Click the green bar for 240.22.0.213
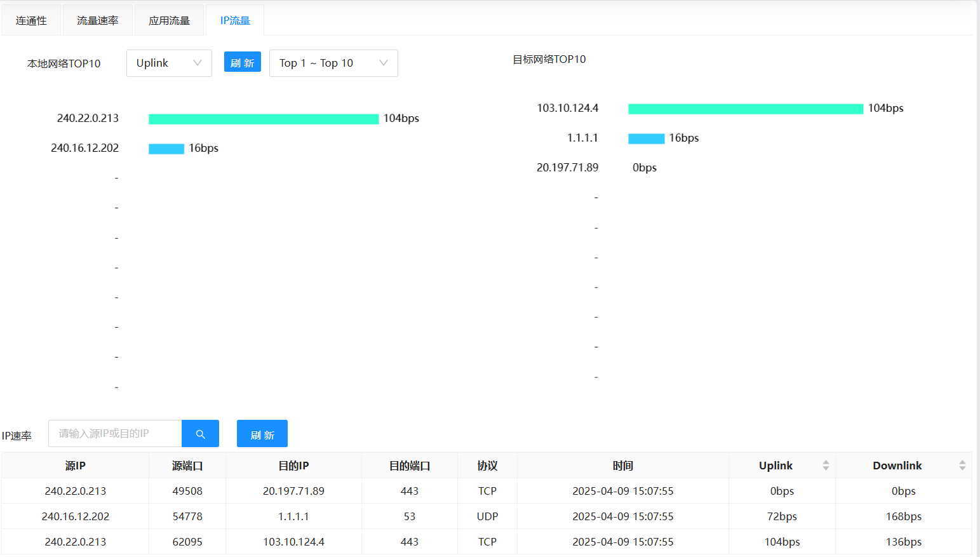Screen dimensions: 980x557 (x=264, y=119)
